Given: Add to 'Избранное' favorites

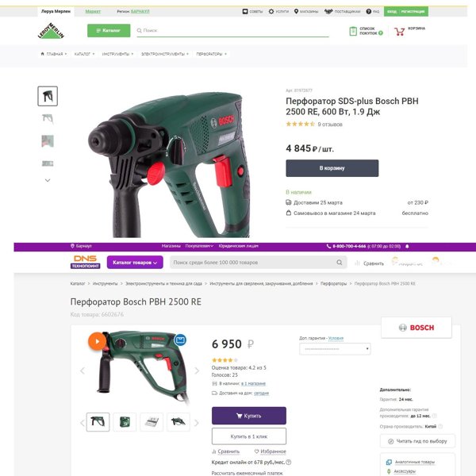Looking at the screenshot, I should tap(271, 451).
